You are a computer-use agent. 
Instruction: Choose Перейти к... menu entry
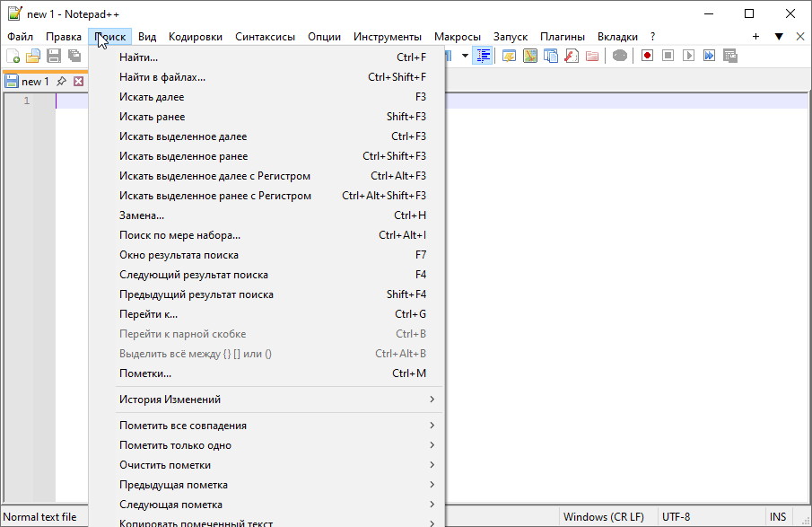coord(266,314)
